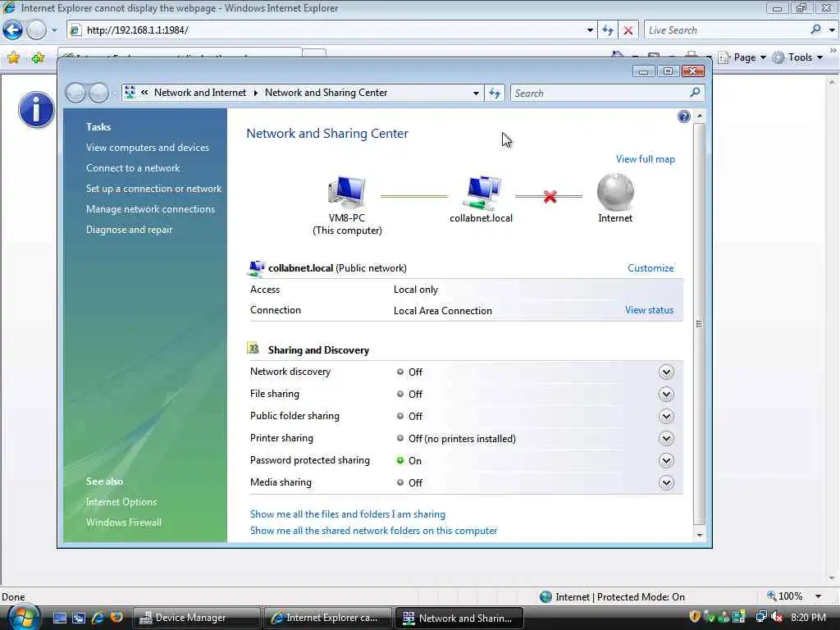Open the IE Tools menu dropdown
The image size is (840, 630).
(819, 57)
